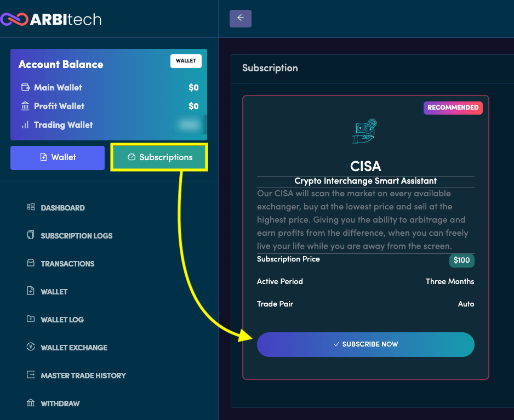Click the WALLET badge on Account Balance
Viewport: 514px width, 420px height.
pos(186,61)
